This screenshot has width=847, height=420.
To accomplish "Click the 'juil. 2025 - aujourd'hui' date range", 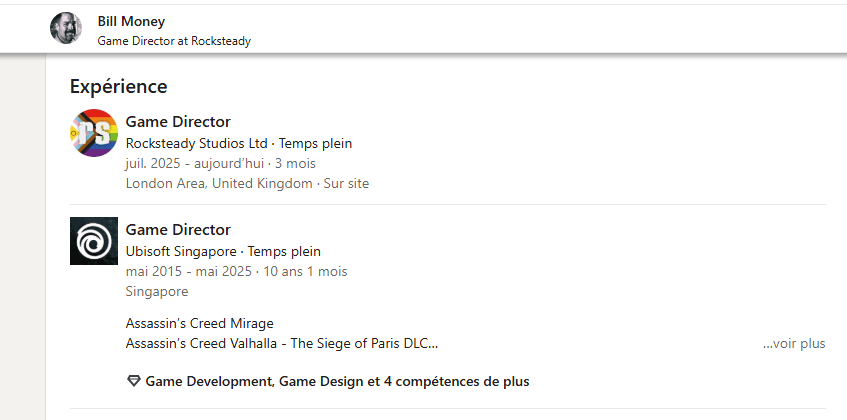I will pyautogui.click(x=194, y=163).
